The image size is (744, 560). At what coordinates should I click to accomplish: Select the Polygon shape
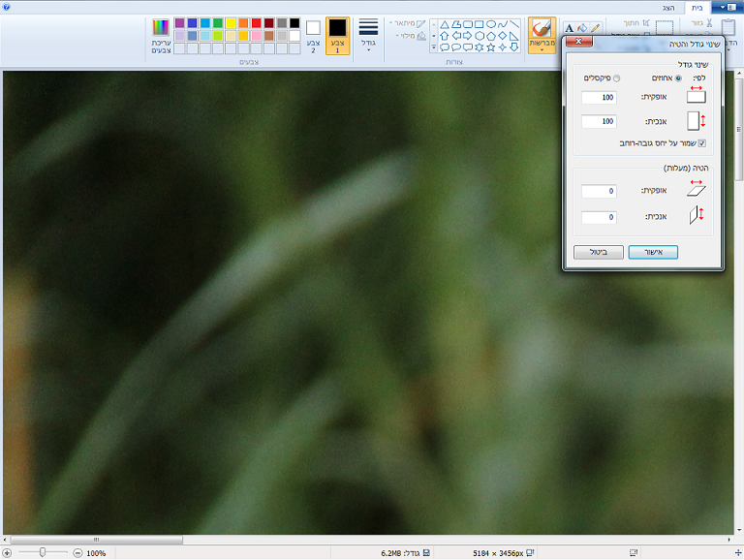click(x=456, y=24)
